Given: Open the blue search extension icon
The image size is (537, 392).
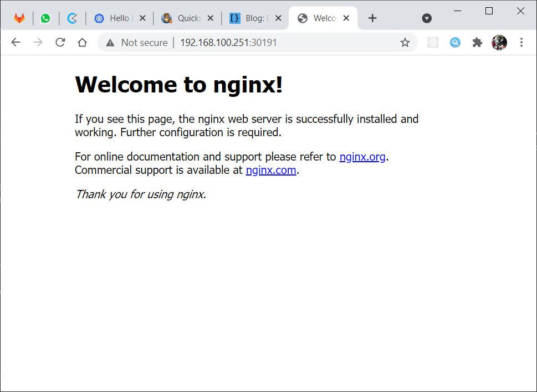Looking at the screenshot, I should [455, 43].
